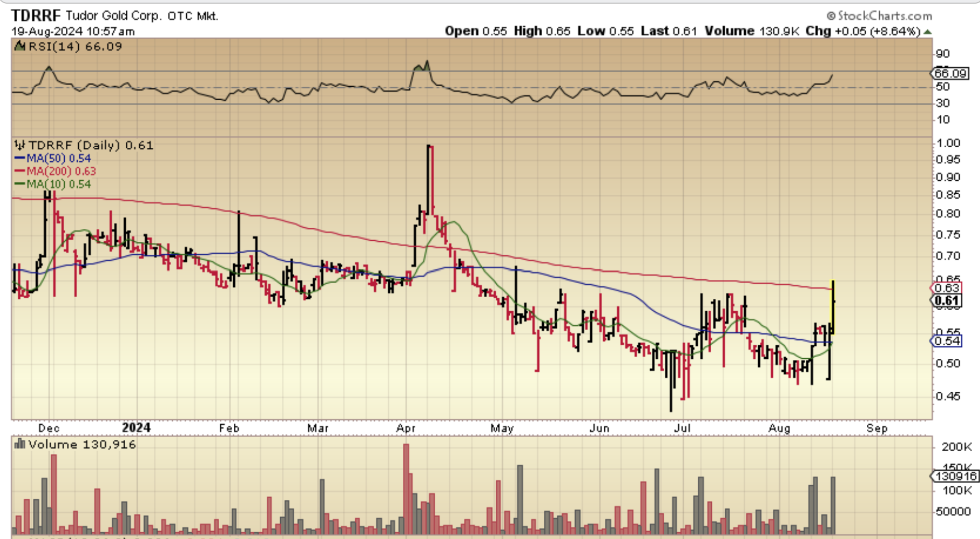Image resolution: width=980 pixels, height=539 pixels.
Task: Click the 0.54 MA(50) price tag
Action: click(x=947, y=341)
